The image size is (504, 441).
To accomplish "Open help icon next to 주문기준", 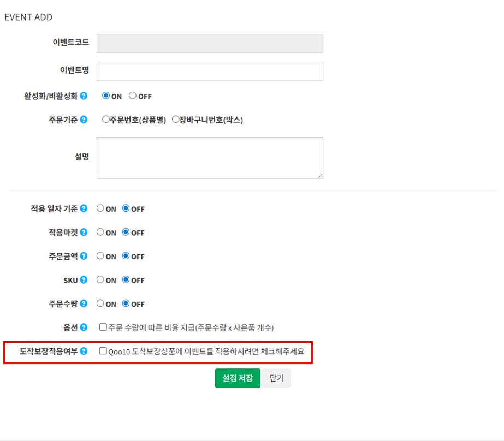I will [x=84, y=120].
